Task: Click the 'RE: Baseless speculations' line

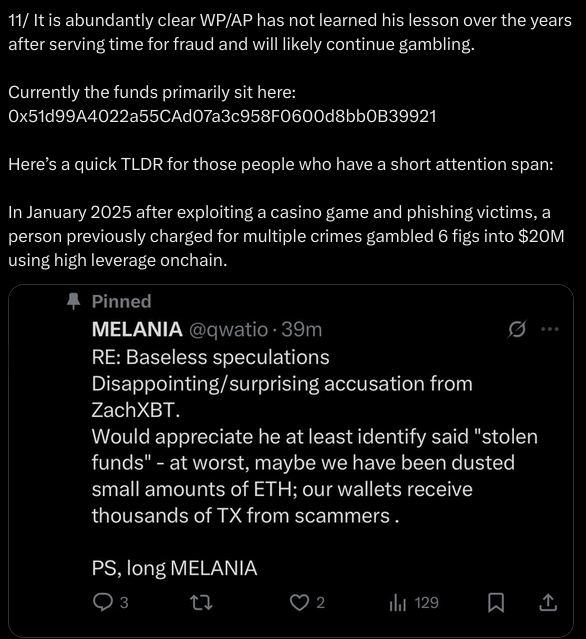Action: pos(210,357)
